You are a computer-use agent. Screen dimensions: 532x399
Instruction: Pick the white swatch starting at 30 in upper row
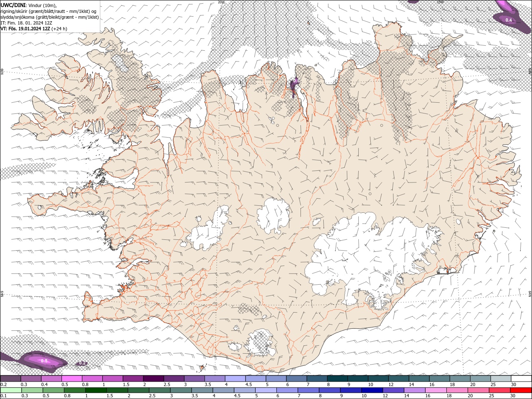click(x=521, y=379)
